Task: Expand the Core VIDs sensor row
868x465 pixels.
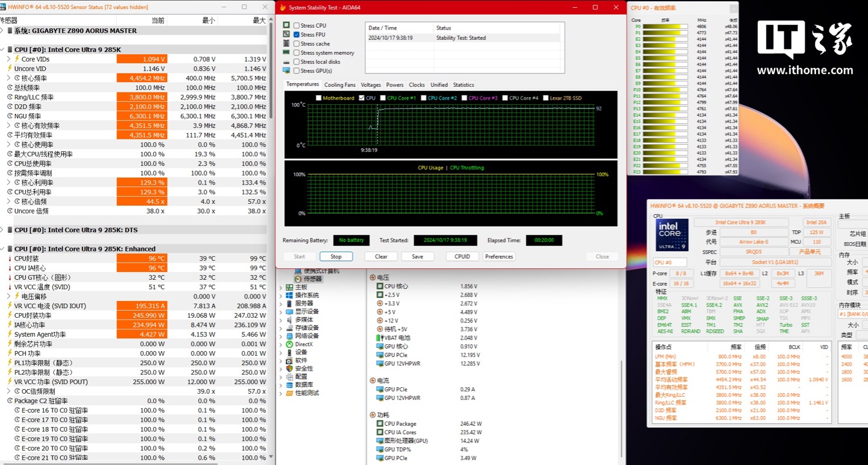Action: 9,59
